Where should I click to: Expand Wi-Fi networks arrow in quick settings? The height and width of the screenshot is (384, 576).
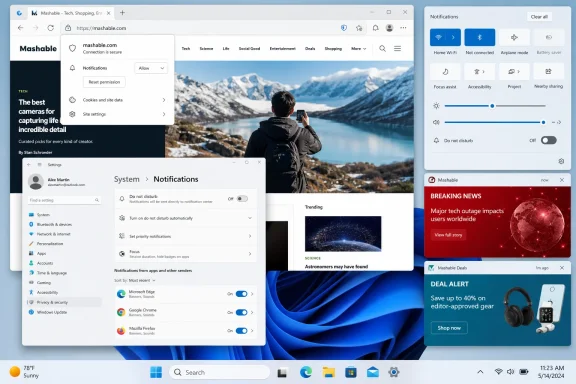click(x=453, y=37)
